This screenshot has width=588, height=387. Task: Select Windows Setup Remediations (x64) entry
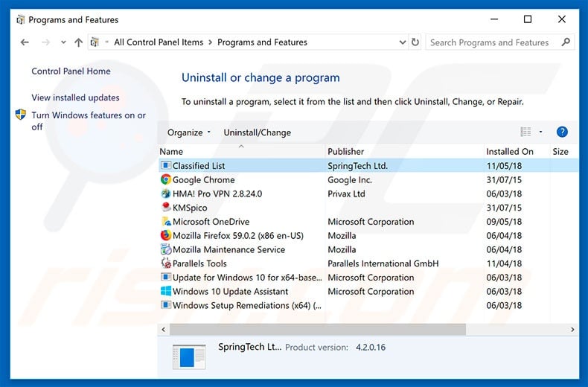(247, 305)
